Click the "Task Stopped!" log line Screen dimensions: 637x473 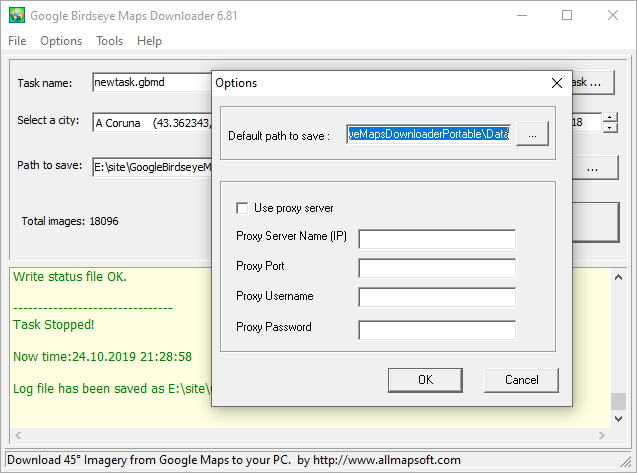[x=54, y=325]
